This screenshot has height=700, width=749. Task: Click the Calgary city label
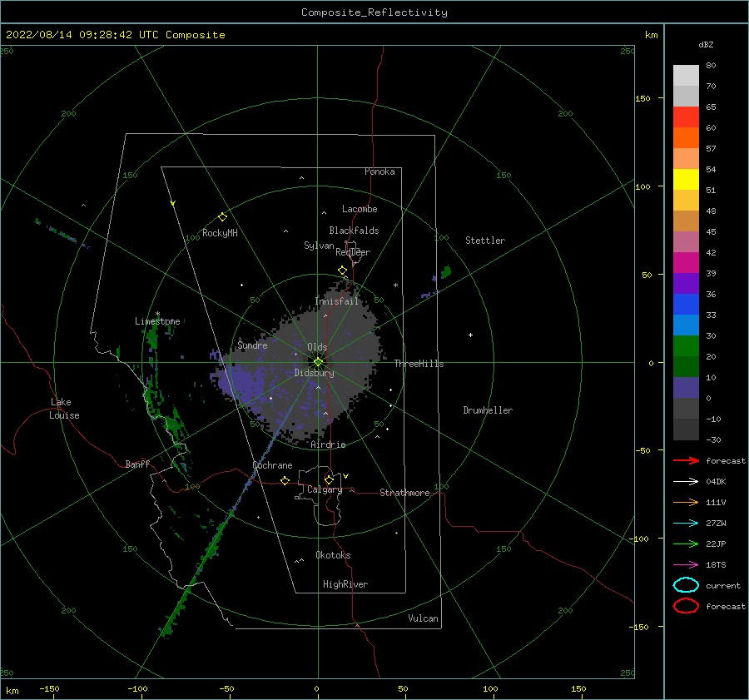pyautogui.click(x=325, y=489)
